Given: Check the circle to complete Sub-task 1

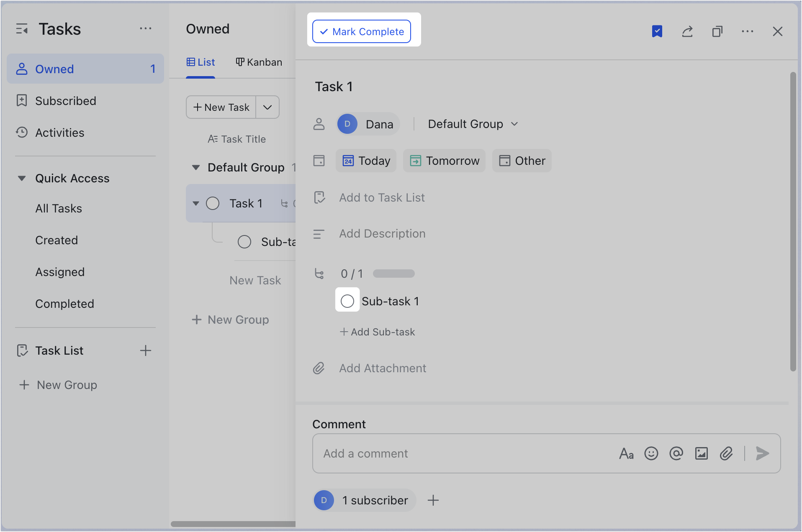Looking at the screenshot, I should point(347,301).
